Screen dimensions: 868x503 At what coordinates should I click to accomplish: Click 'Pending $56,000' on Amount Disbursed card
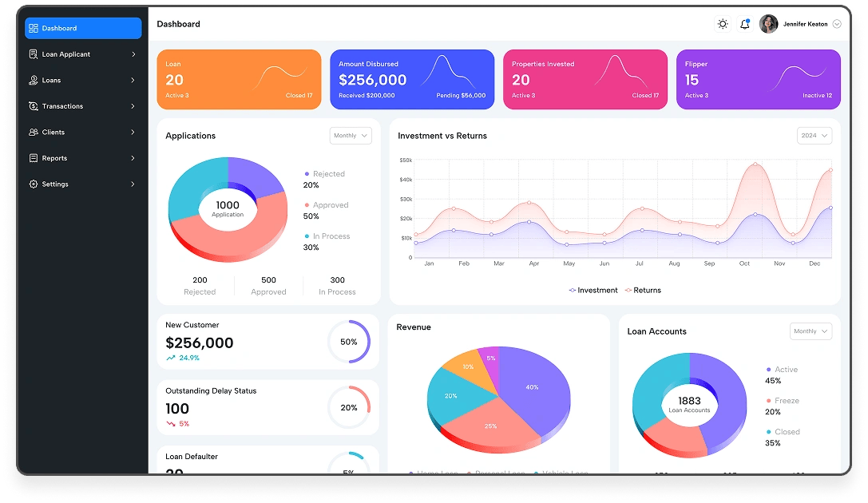coord(461,96)
